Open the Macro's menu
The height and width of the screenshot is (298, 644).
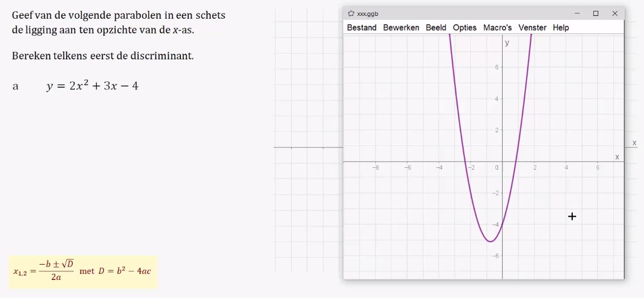(498, 28)
